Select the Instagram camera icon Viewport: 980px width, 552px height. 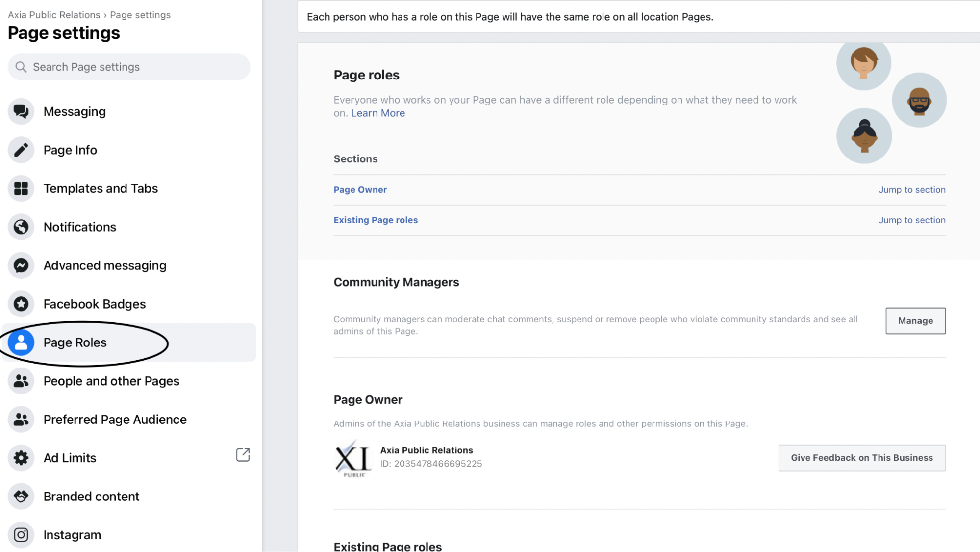21,535
